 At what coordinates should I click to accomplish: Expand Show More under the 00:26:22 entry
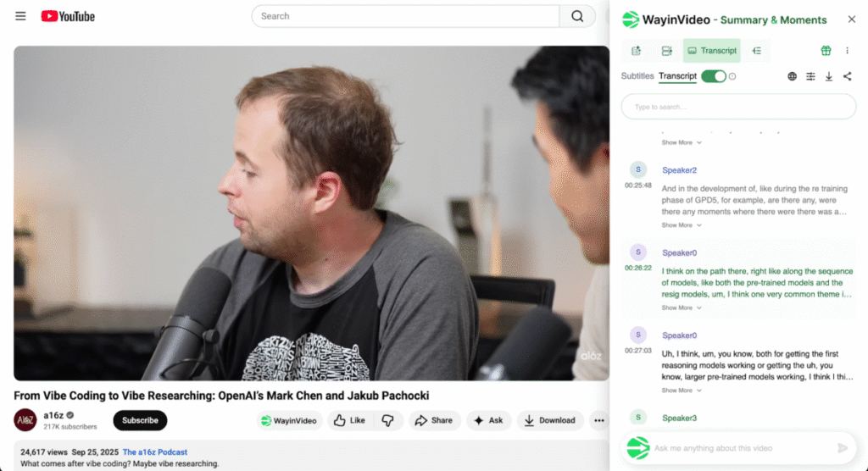[681, 308]
